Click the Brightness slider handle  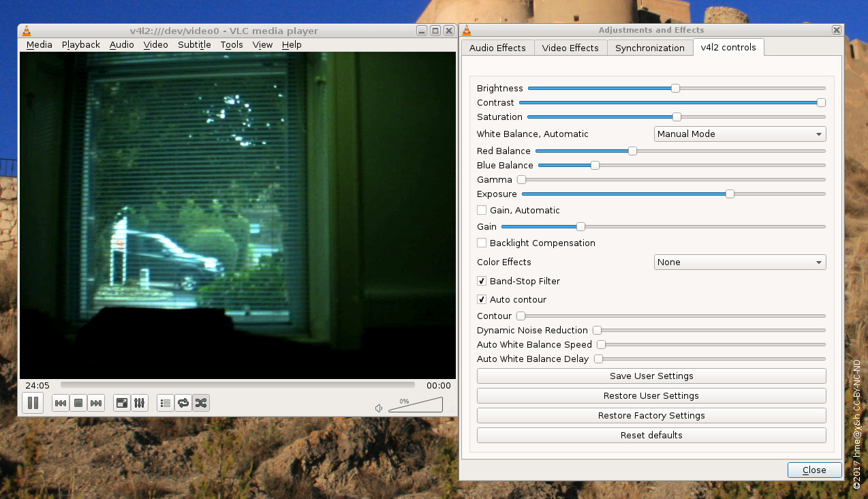675,88
